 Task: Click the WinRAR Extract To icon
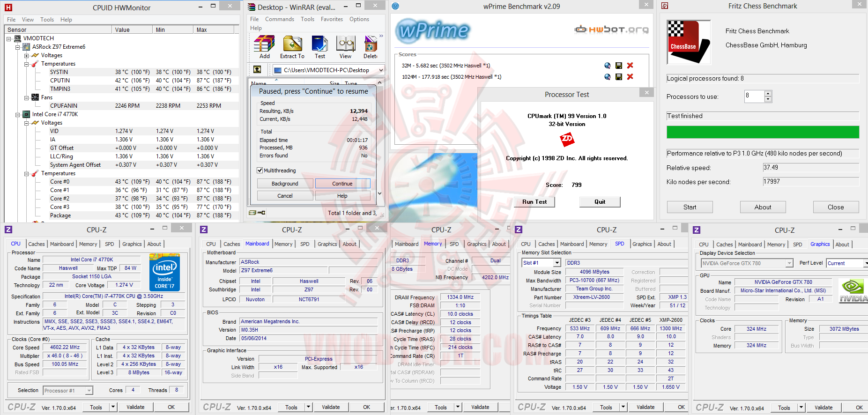coord(292,44)
